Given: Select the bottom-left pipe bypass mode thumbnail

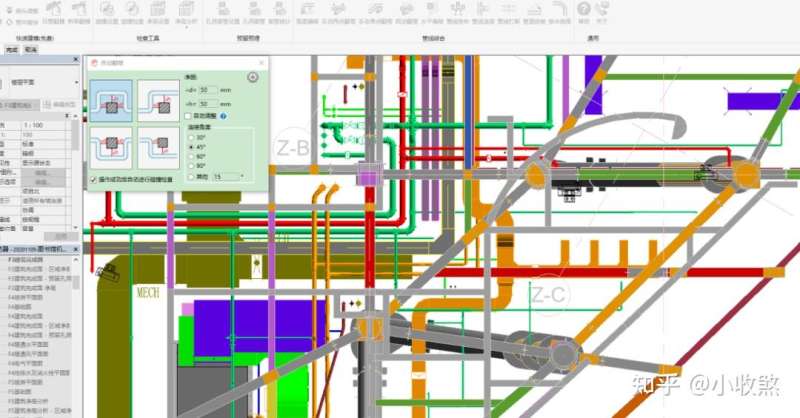Looking at the screenshot, I should (111, 146).
